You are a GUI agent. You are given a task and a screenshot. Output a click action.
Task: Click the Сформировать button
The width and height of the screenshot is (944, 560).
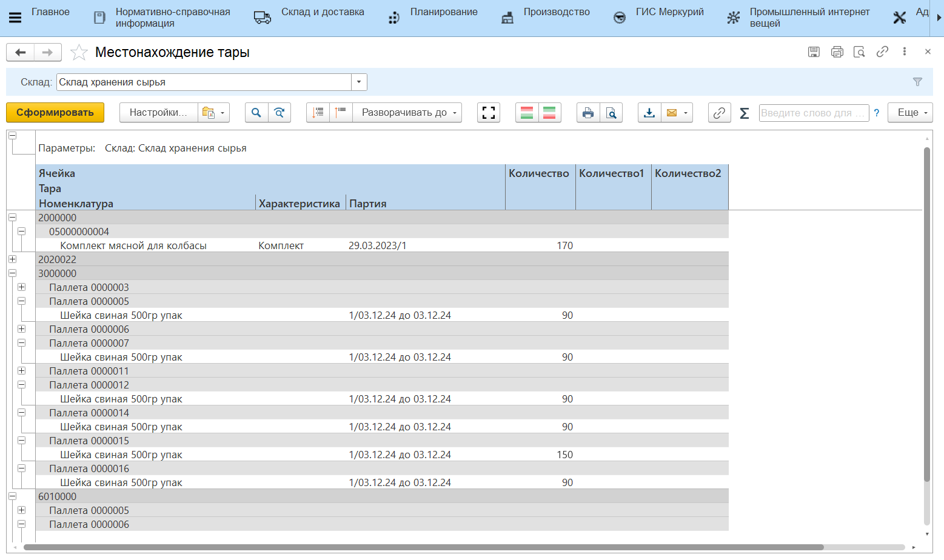(55, 113)
